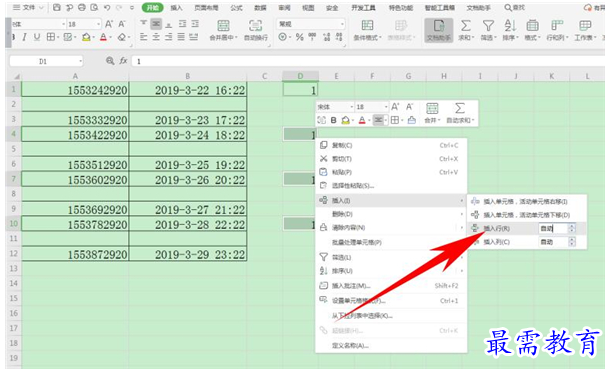Click the print preview icon
608x374 pixels.
tap(94, 7)
